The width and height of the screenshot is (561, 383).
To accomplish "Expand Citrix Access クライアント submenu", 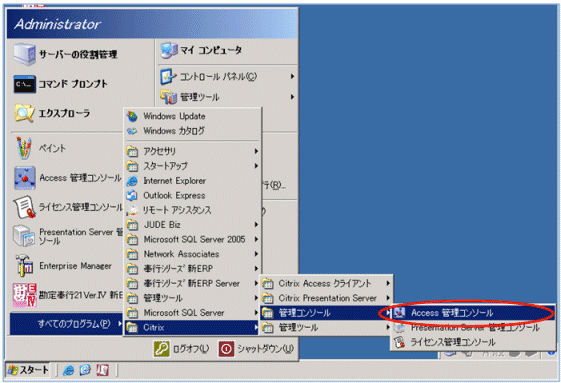I will 326,283.
